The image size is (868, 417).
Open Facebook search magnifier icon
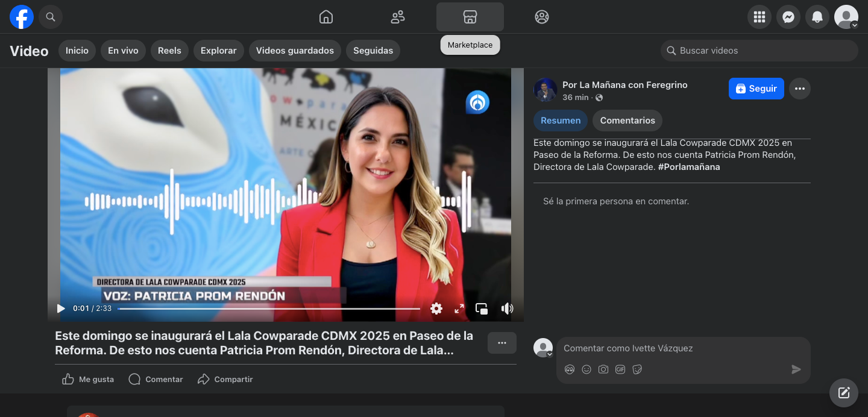[51, 17]
